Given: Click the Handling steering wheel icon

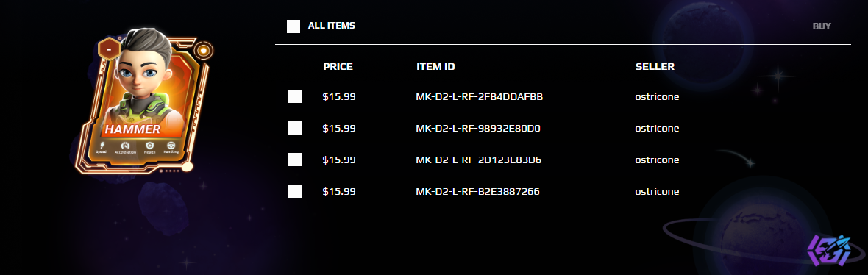Looking at the screenshot, I should tap(171, 146).
